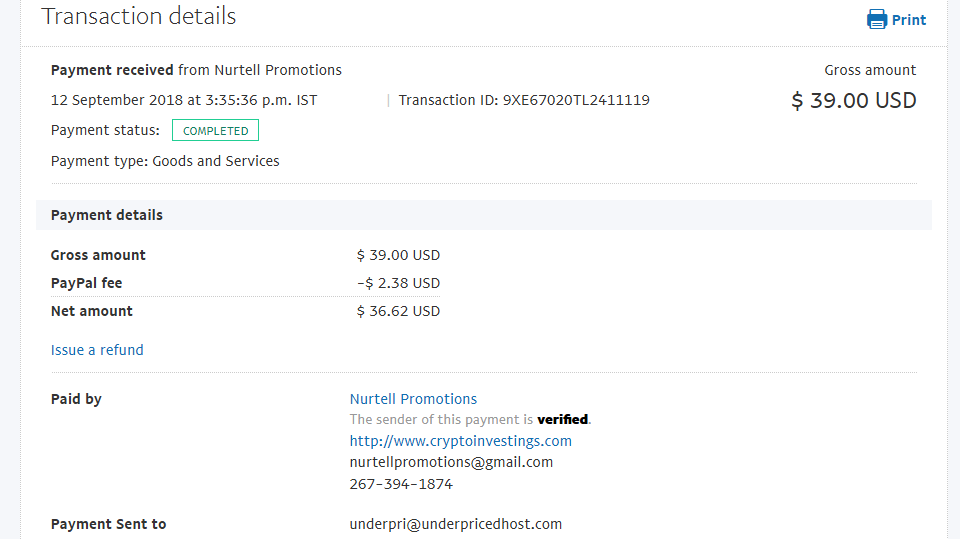Click the underpri@underpricedhost.com recipient email
Image resolution: width=960 pixels, height=539 pixels.
(x=456, y=524)
